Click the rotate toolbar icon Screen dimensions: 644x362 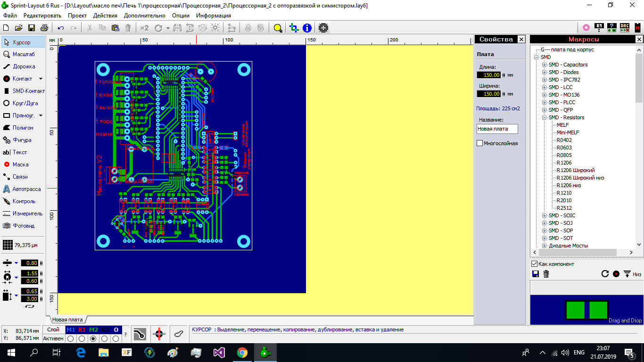pos(158,28)
